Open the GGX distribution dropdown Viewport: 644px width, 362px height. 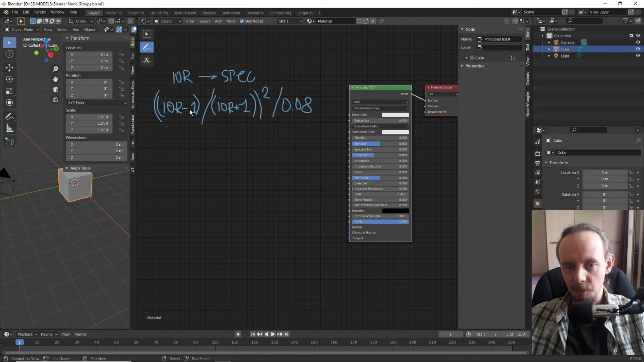point(380,102)
